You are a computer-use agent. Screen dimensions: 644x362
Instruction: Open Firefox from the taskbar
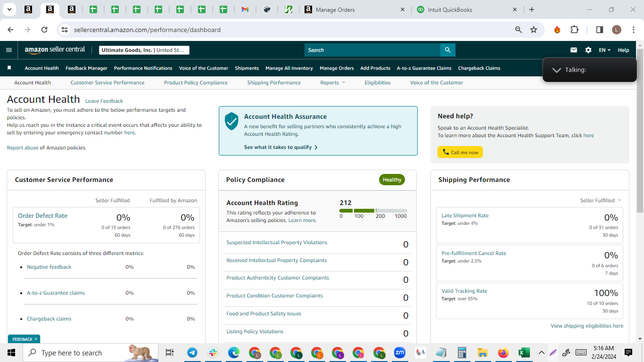[503, 353]
